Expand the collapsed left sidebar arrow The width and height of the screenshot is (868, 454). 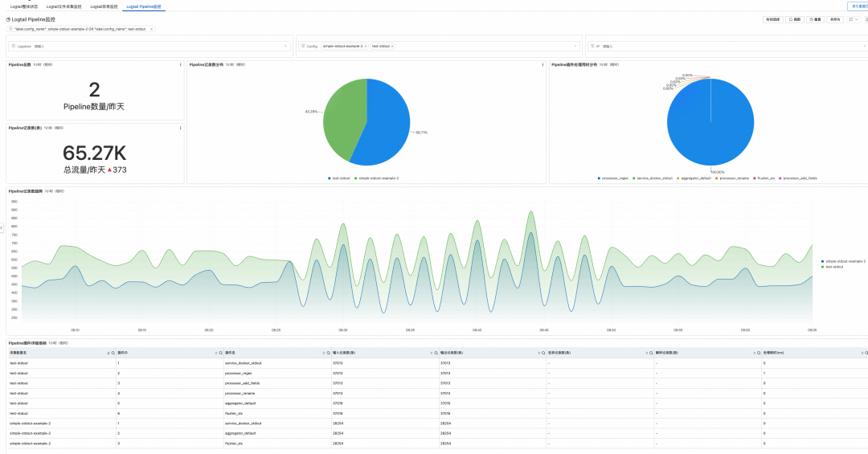(2, 227)
